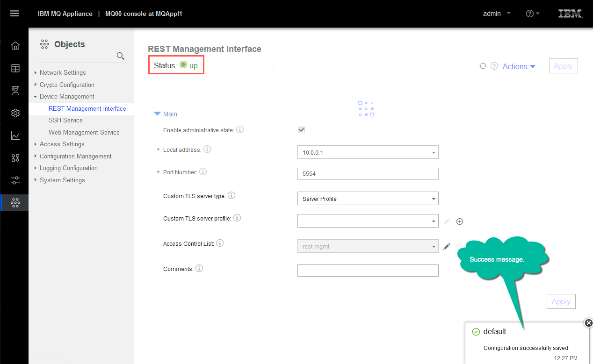Go to the Home sidebar icon
This screenshot has height=364, width=593.
[15, 46]
